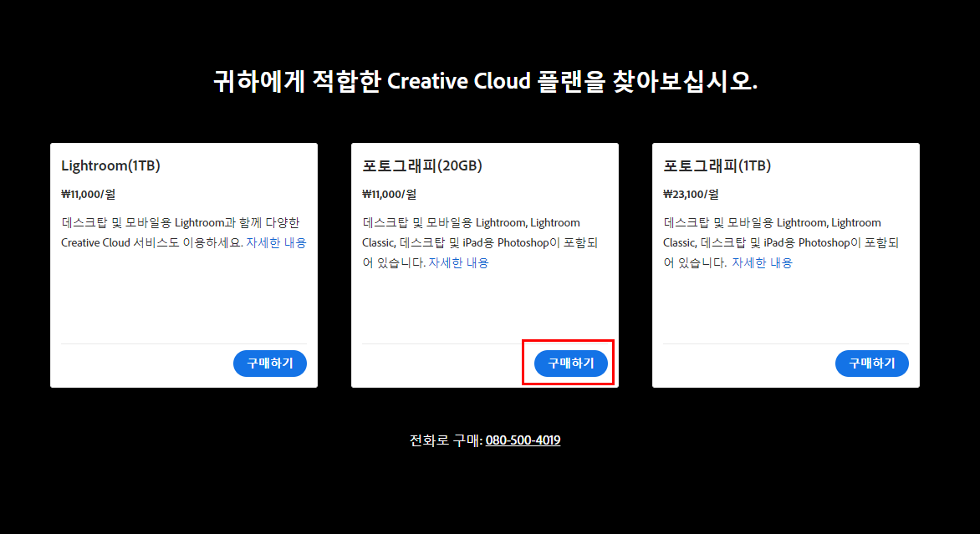980x534 pixels.
Task: Select the 포토그래피(1TB) plan title
Action: [717, 165]
